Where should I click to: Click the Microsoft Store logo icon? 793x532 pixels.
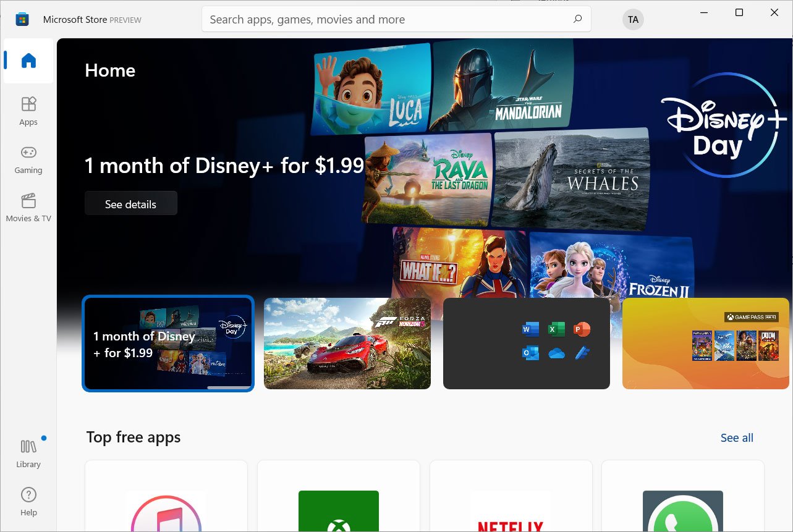point(22,19)
